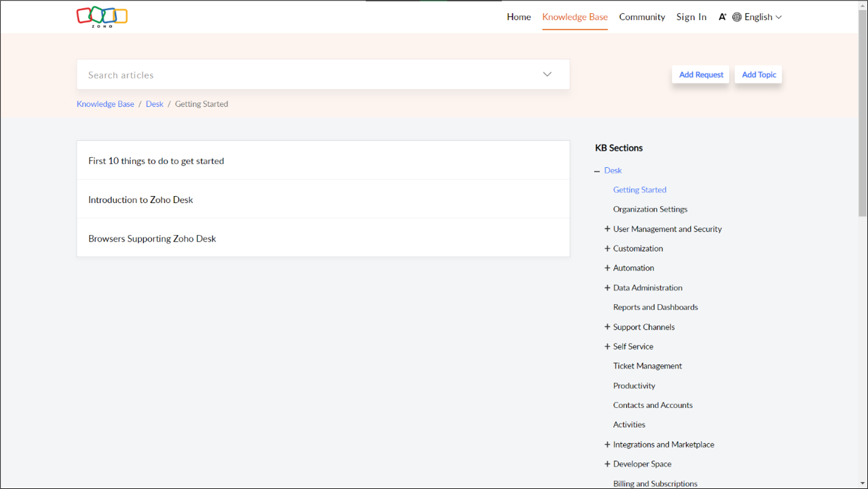Image resolution: width=868 pixels, height=489 pixels.
Task: Open the Community tab
Action: pyautogui.click(x=642, y=17)
